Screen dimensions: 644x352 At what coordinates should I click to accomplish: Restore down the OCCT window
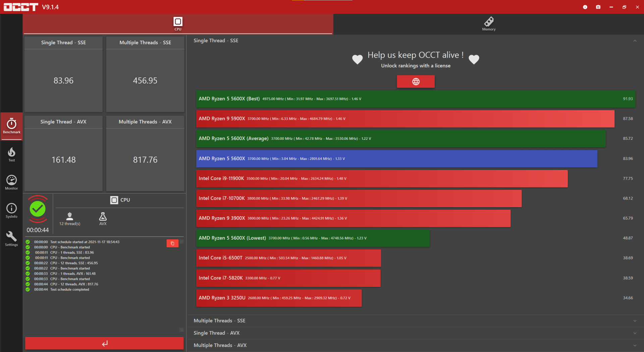(624, 7)
